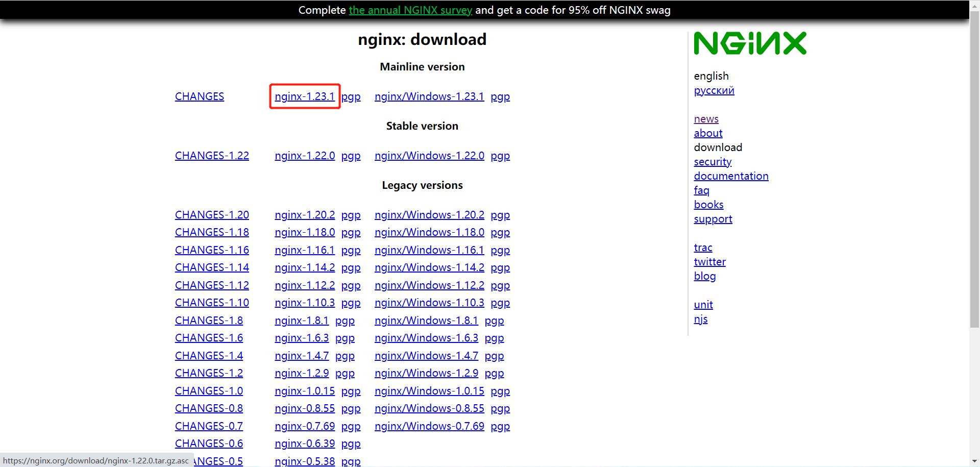Download nginx-1.23.1 source tarball

tap(305, 96)
